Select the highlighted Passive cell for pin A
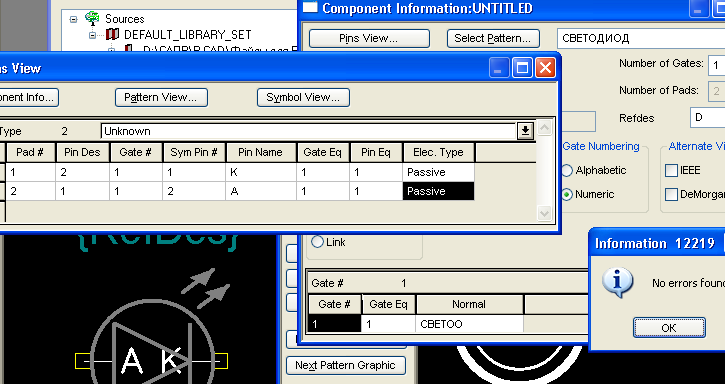 pyautogui.click(x=438, y=192)
